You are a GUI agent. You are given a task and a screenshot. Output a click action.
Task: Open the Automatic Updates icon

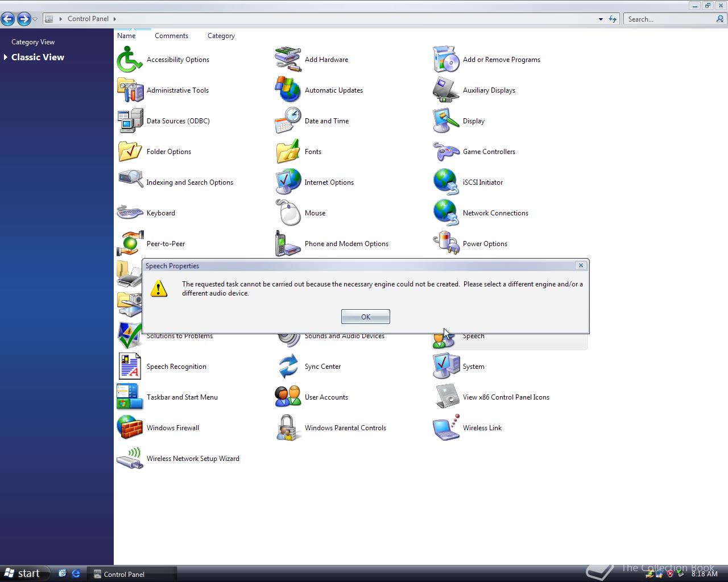pos(288,90)
